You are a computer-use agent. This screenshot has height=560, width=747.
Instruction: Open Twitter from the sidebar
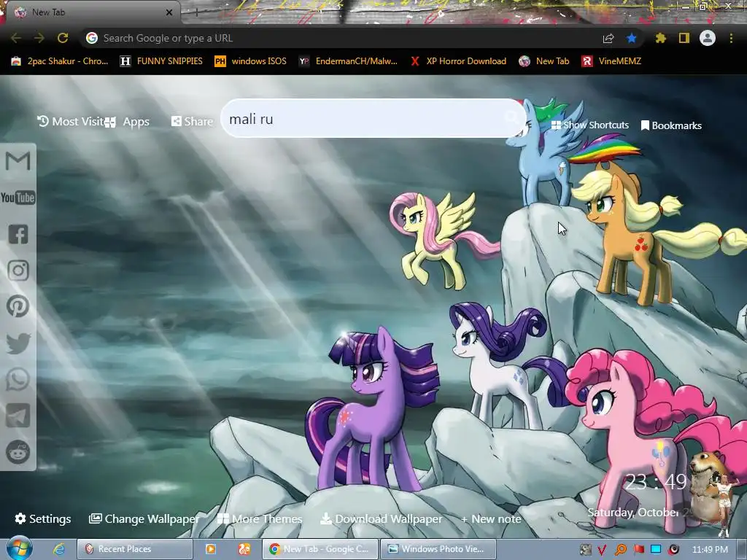(18, 343)
